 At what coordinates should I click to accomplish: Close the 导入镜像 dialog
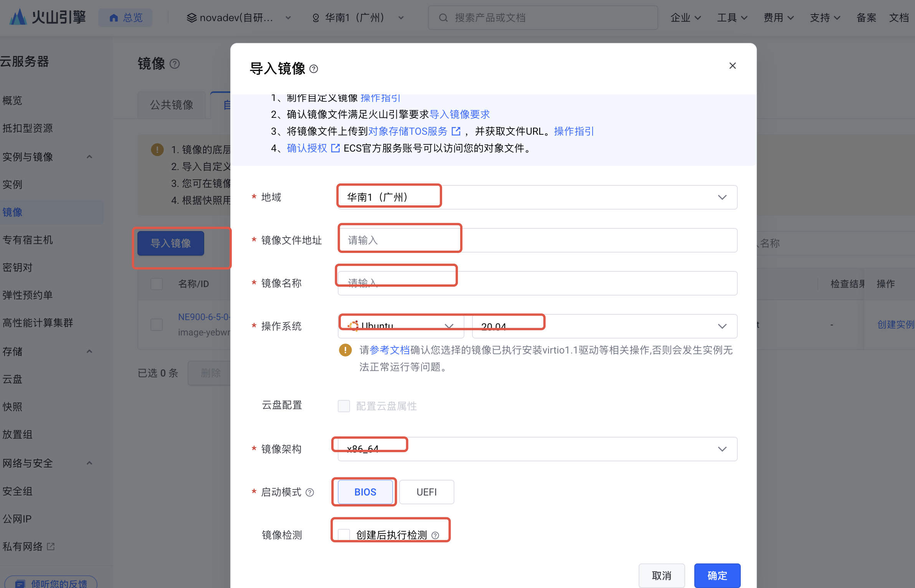pyautogui.click(x=732, y=66)
